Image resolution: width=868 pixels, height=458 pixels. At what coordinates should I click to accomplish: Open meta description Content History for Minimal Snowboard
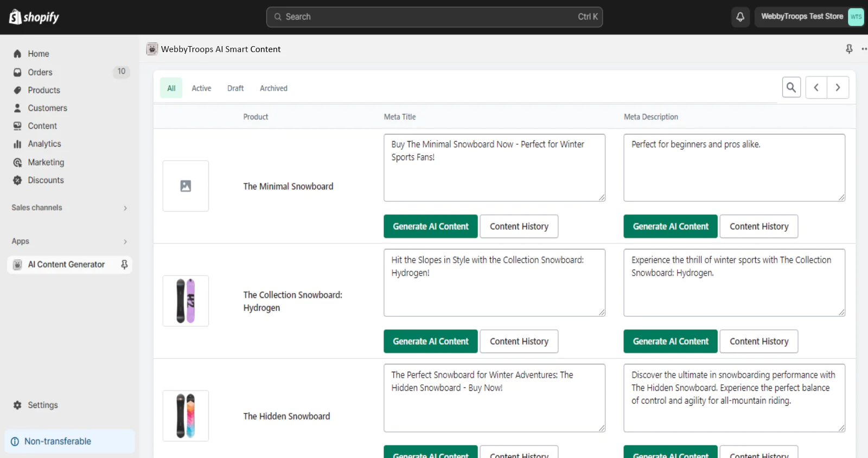coord(759,226)
